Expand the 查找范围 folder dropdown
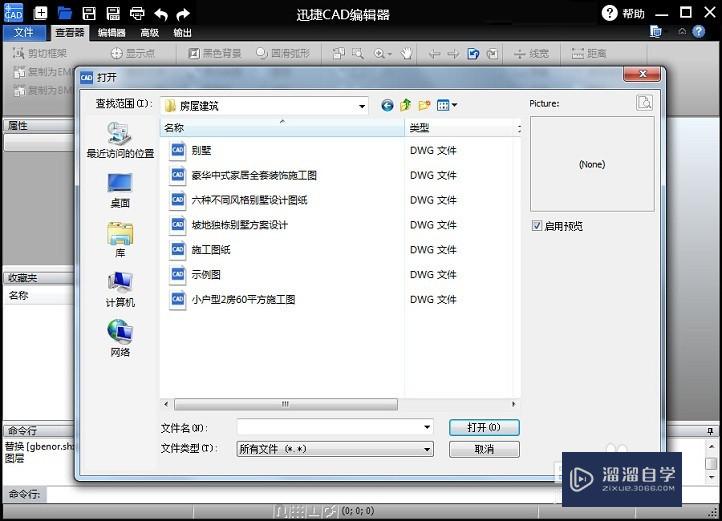This screenshot has height=521, width=722. (362, 106)
